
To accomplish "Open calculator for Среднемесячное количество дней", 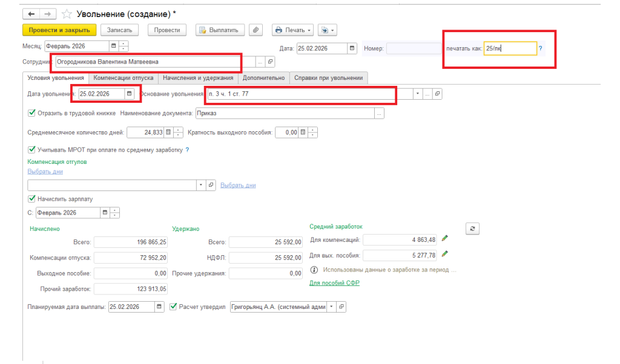I will tap(168, 132).
